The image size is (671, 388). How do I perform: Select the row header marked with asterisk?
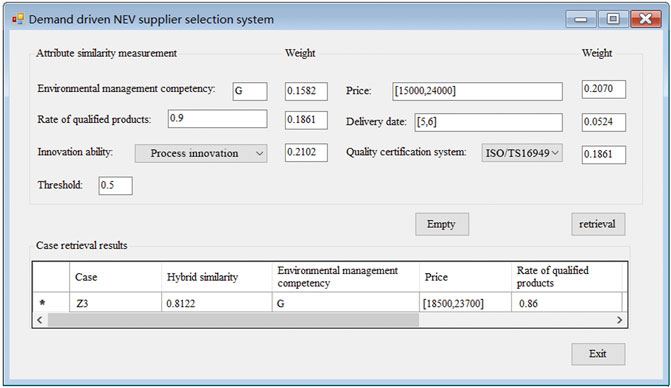click(51, 303)
